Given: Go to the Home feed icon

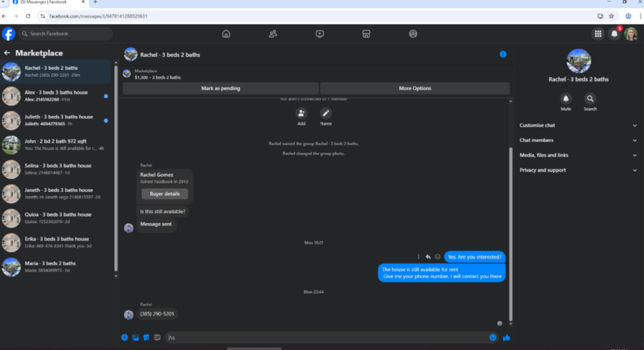Looking at the screenshot, I should [226, 34].
